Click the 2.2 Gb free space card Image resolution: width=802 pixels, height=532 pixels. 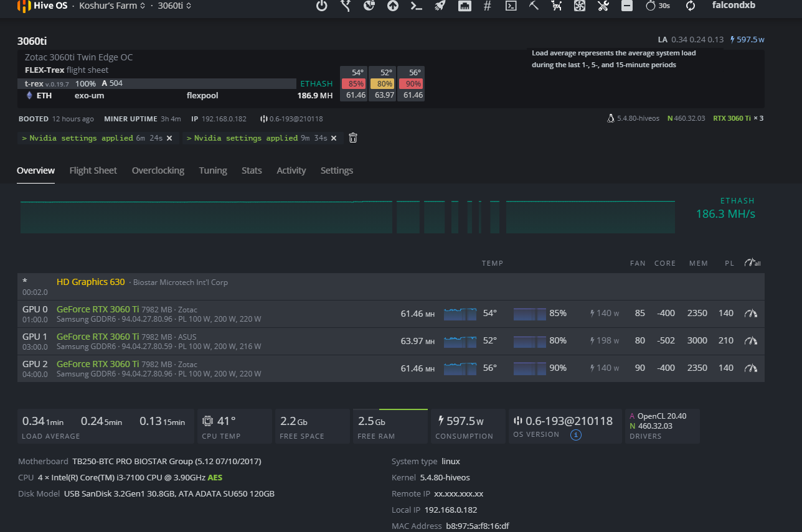(312, 426)
